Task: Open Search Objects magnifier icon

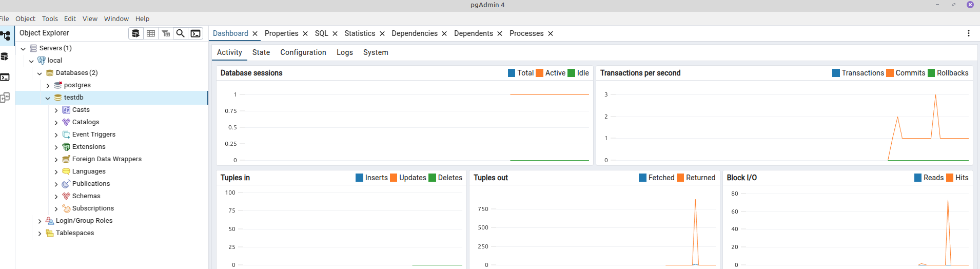Action: pyautogui.click(x=181, y=33)
